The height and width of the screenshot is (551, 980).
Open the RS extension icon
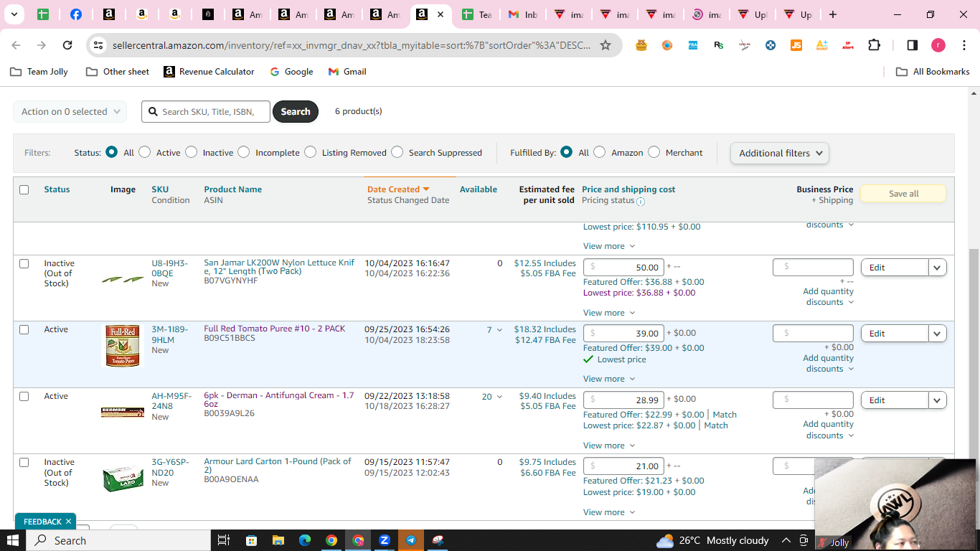[x=719, y=45]
